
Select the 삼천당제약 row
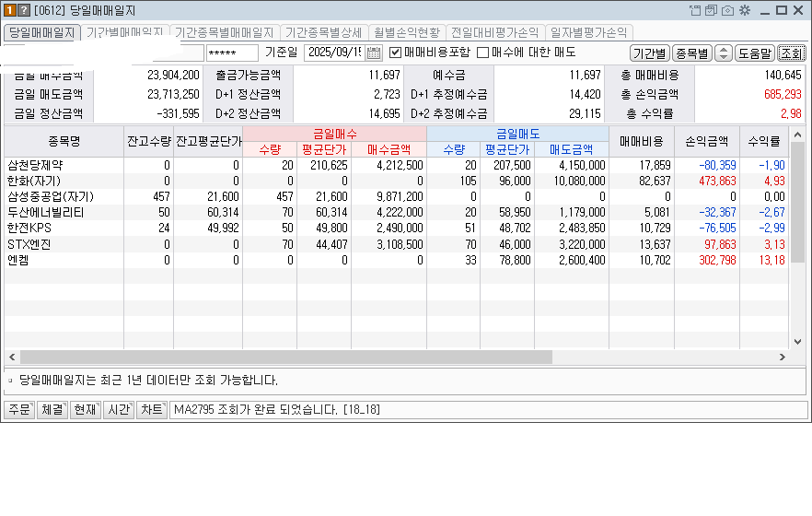click(x=397, y=165)
